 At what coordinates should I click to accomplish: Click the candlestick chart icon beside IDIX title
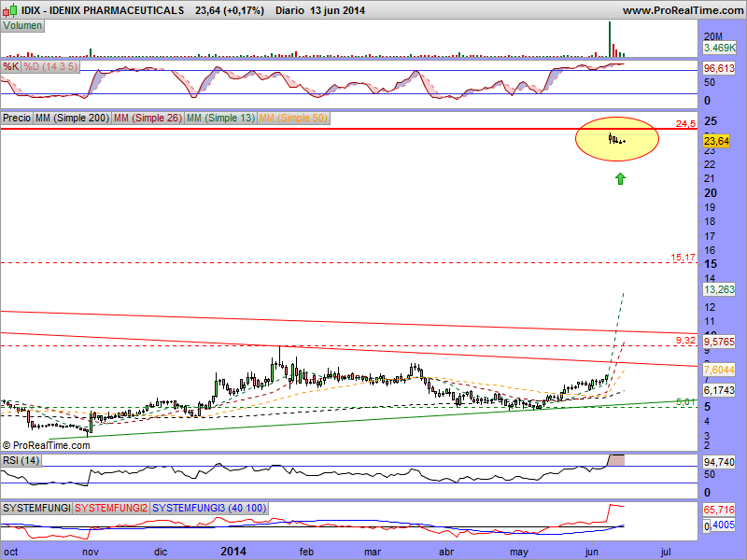coord(10,10)
